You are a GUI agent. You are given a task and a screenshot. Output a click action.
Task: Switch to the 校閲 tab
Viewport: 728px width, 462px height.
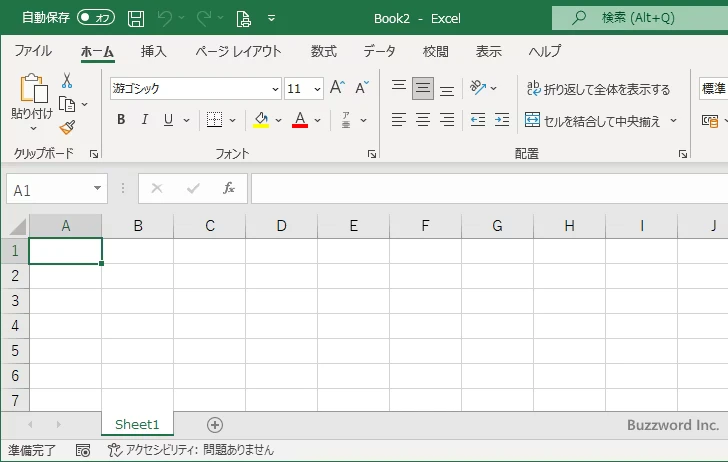pyautogui.click(x=436, y=51)
